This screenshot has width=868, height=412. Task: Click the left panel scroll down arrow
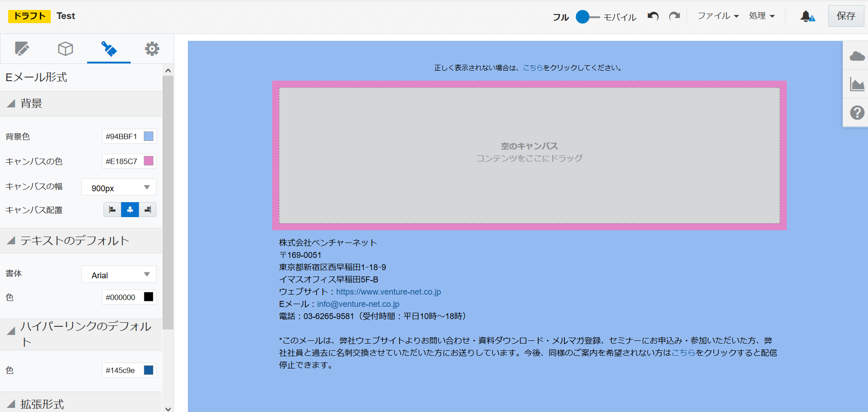(x=168, y=408)
